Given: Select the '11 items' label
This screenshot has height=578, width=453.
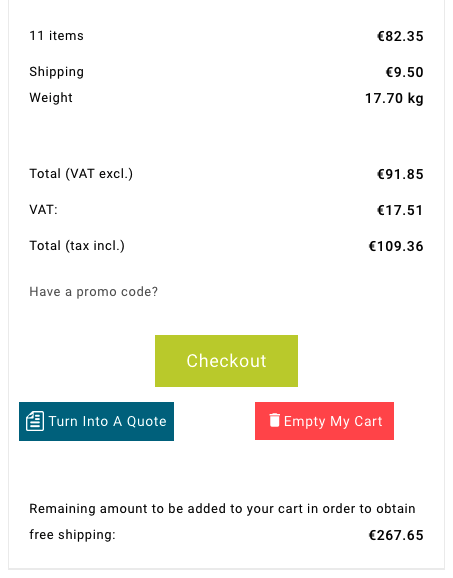Looking at the screenshot, I should pos(56,36).
